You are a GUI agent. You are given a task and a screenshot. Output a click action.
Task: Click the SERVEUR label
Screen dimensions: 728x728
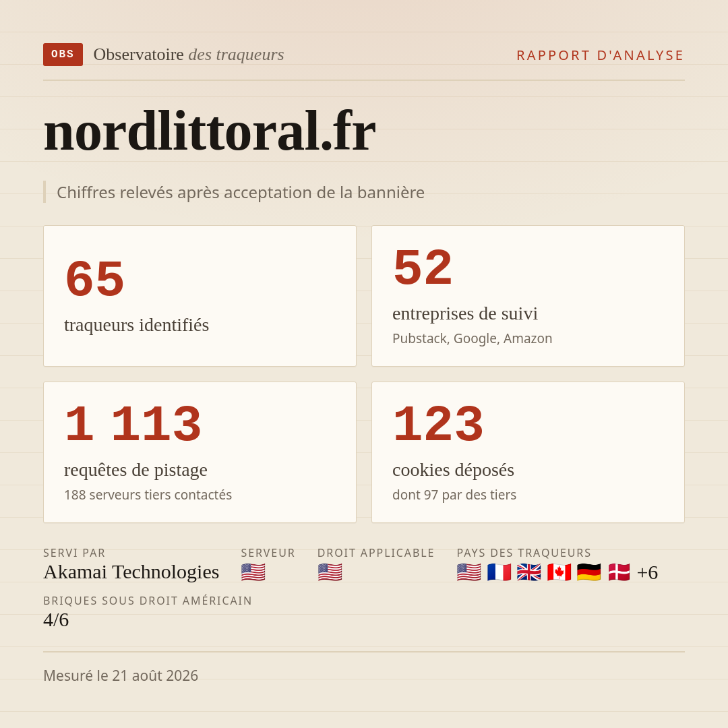(x=268, y=553)
